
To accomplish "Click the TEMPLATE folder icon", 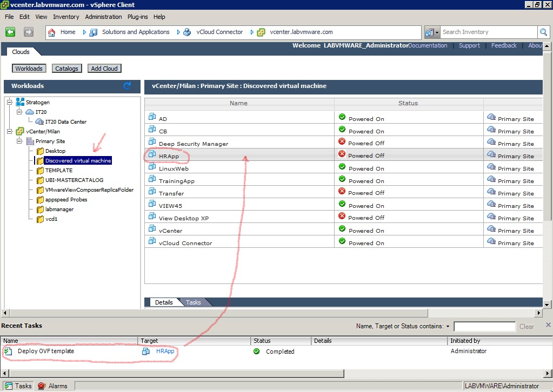I will pos(40,171).
